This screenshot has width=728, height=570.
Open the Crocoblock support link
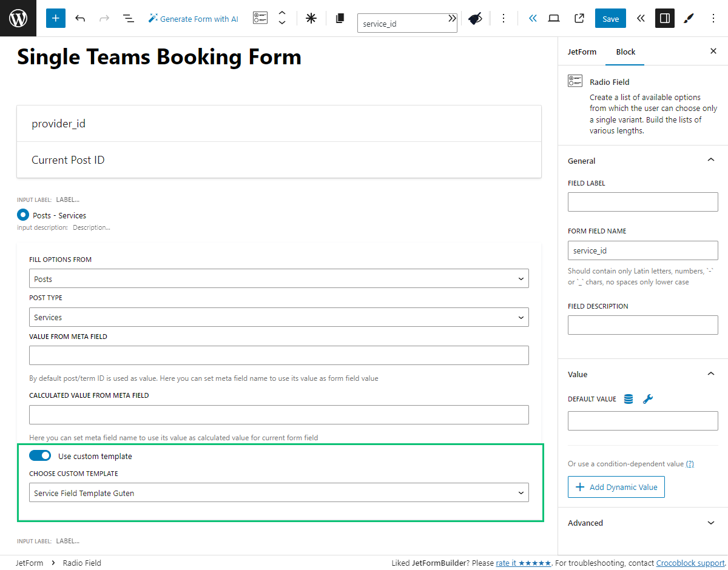[690, 563]
